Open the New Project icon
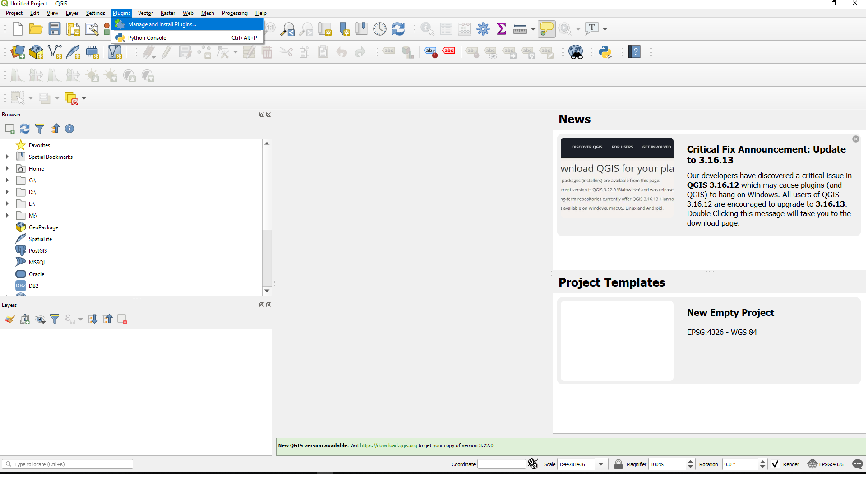Image resolution: width=868 pixels, height=477 pixels. [17, 28]
